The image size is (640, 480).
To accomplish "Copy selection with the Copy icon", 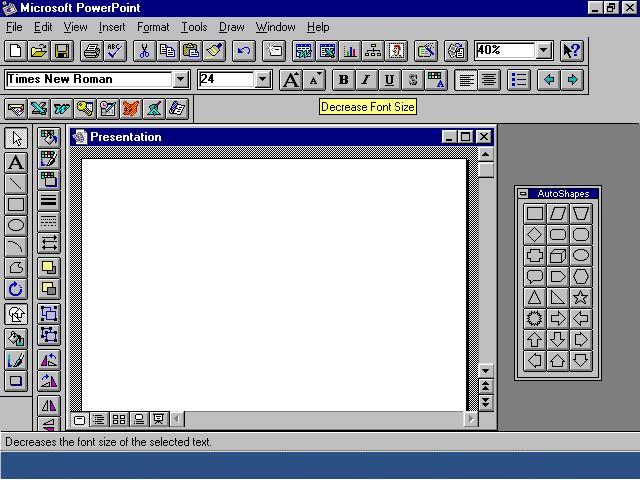I will click(167, 51).
